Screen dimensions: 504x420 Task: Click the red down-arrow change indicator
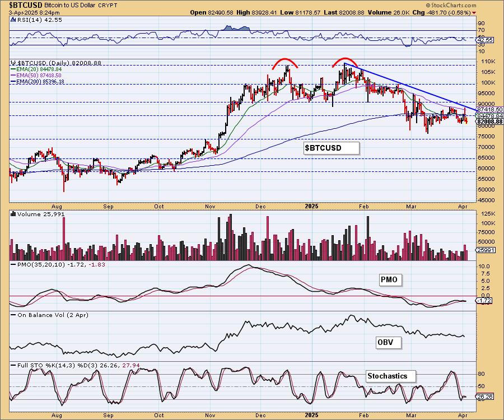pos(474,13)
